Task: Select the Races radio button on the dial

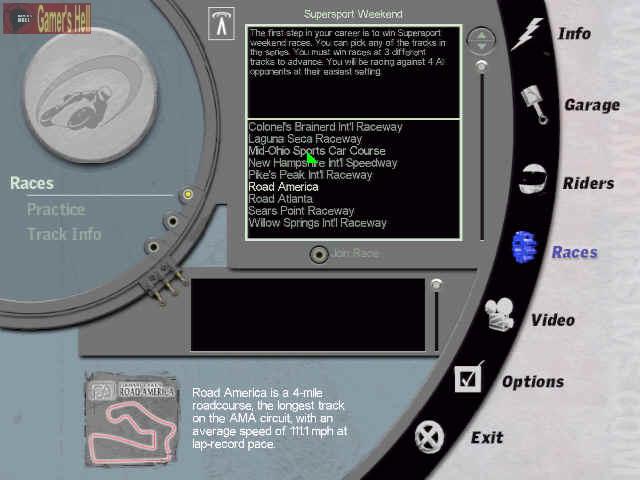Action: pyautogui.click(x=186, y=194)
